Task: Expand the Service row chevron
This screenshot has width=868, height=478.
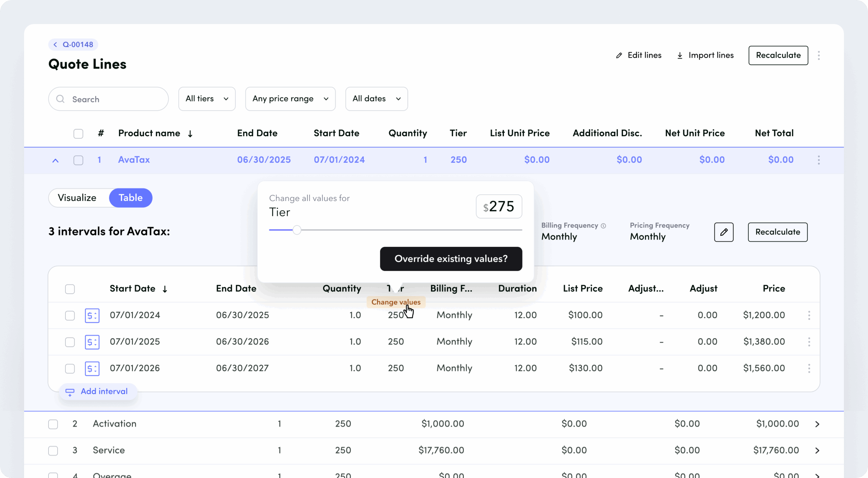Action: [817, 451]
